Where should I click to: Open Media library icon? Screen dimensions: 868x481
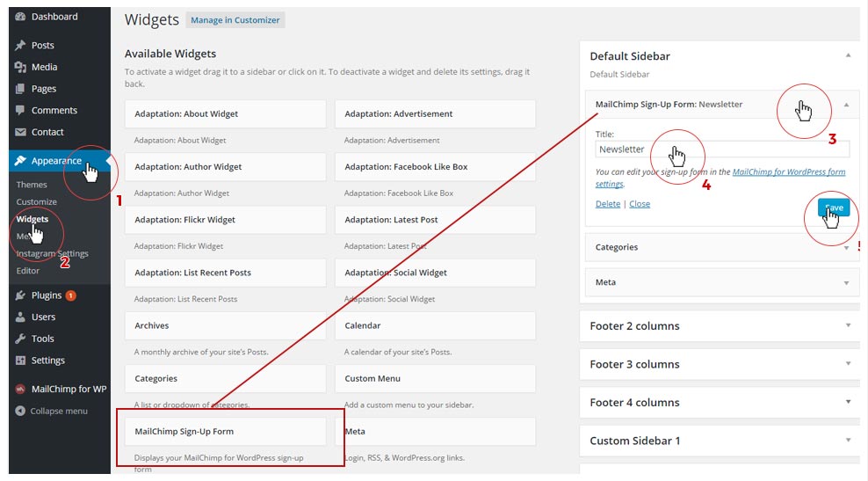click(20, 68)
